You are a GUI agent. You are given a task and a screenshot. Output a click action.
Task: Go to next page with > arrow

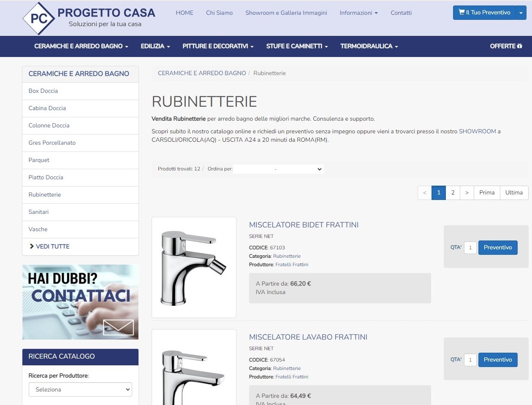(467, 193)
